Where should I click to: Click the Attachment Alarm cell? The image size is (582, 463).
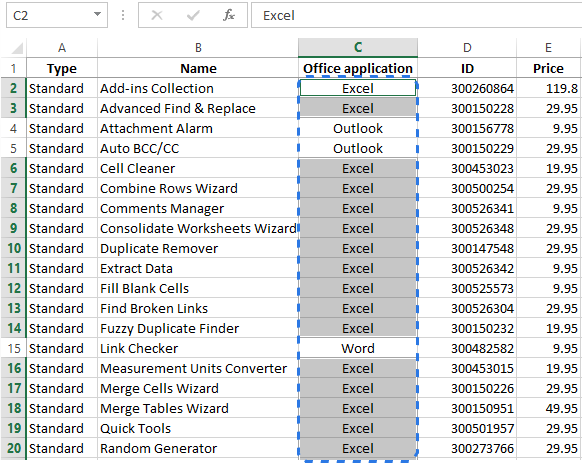click(198, 128)
